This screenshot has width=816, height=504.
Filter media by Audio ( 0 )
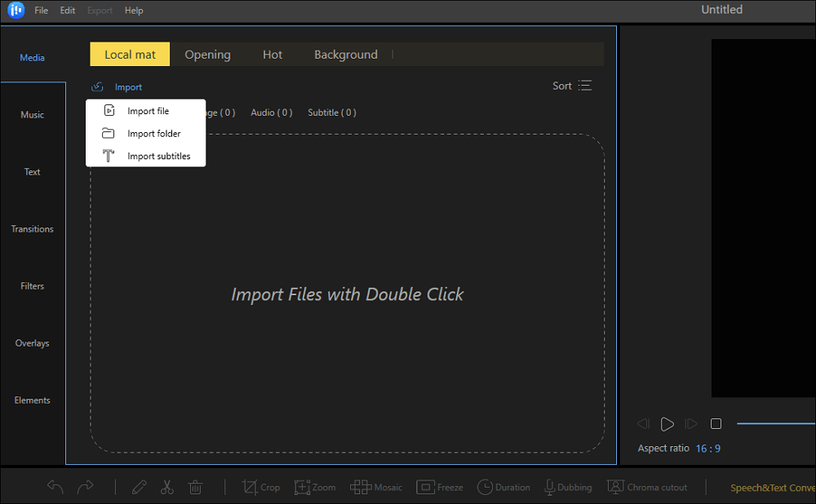[x=271, y=113]
